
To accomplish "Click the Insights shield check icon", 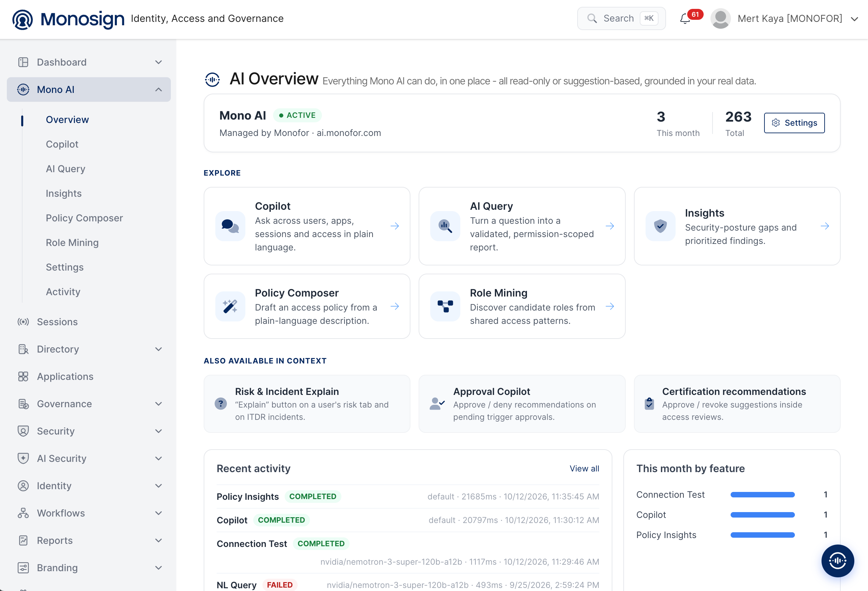I will pyautogui.click(x=660, y=226).
